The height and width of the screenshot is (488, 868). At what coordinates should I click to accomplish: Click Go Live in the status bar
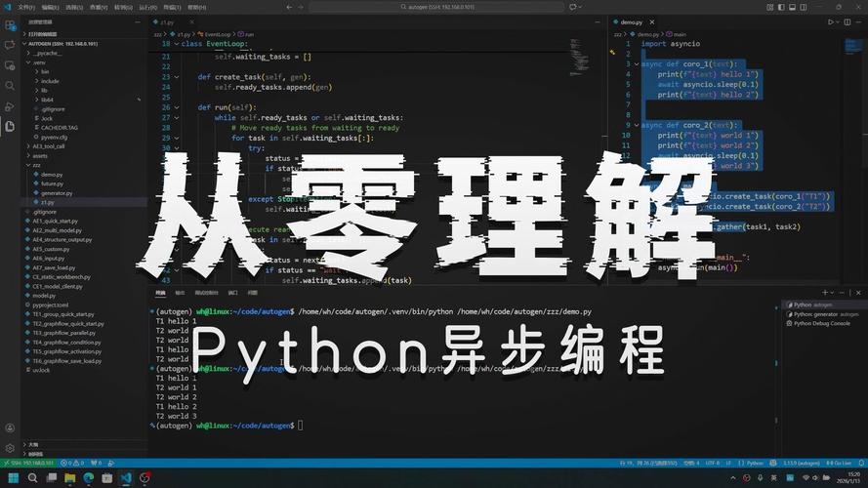[839, 463]
